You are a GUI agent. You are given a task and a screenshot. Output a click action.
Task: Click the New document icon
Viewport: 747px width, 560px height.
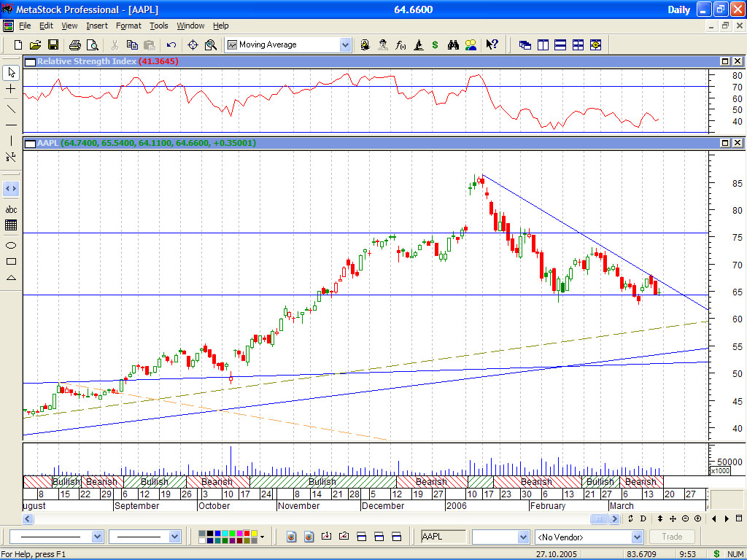click(x=18, y=44)
